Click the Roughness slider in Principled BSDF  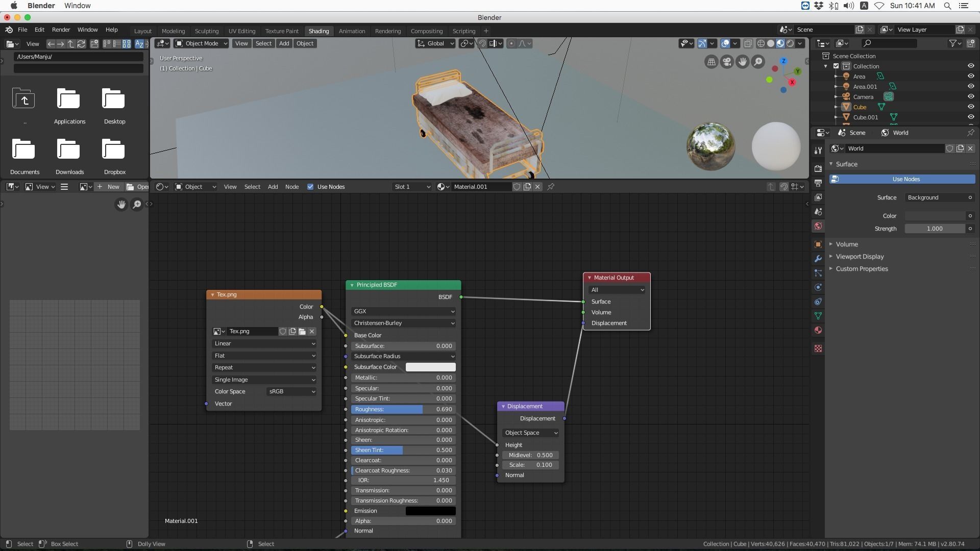pyautogui.click(x=403, y=409)
